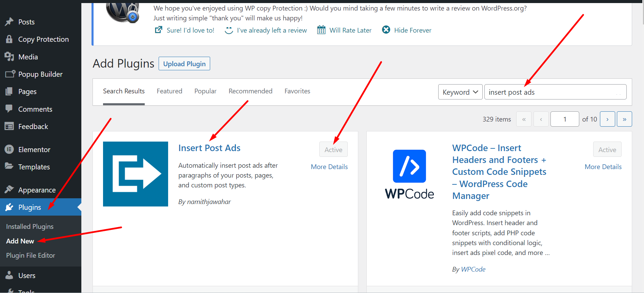Screen dimensions: 644x293
Task: Click the Appearance paintbrush icon
Action: coord(9,189)
